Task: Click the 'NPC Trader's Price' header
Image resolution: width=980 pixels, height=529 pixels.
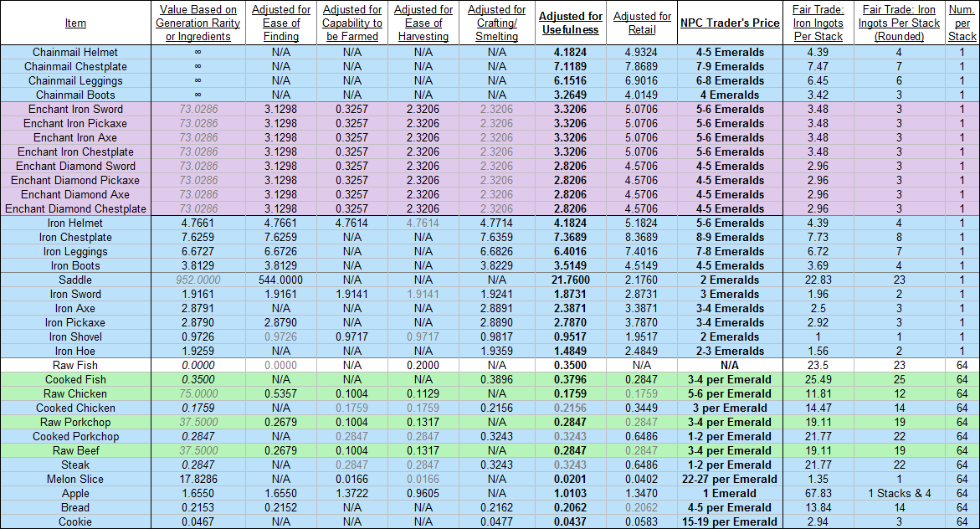Action: click(x=730, y=23)
